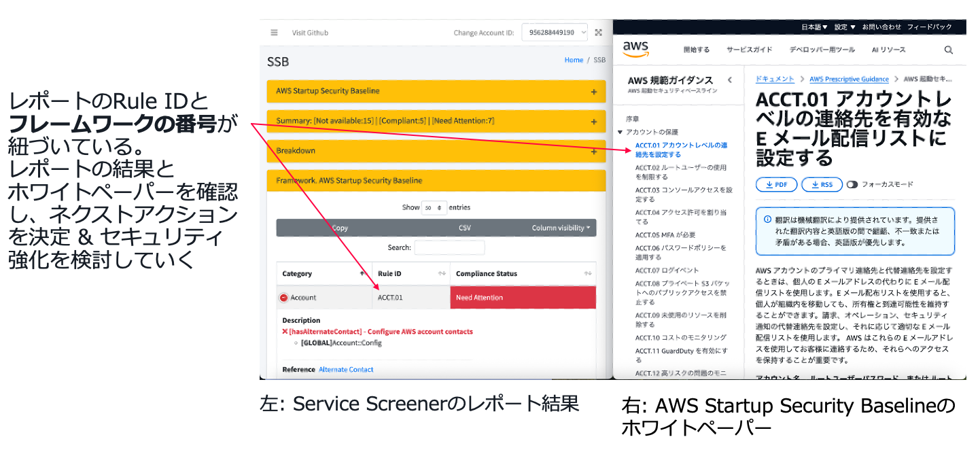The width and height of the screenshot is (980, 452).
Task: Export the table with CSV button
Action: pyautogui.click(x=465, y=228)
